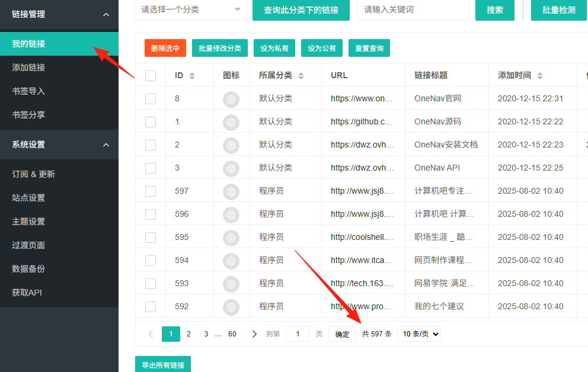Go to previous page with left chevron
This screenshot has width=588, height=372.
(151, 334)
